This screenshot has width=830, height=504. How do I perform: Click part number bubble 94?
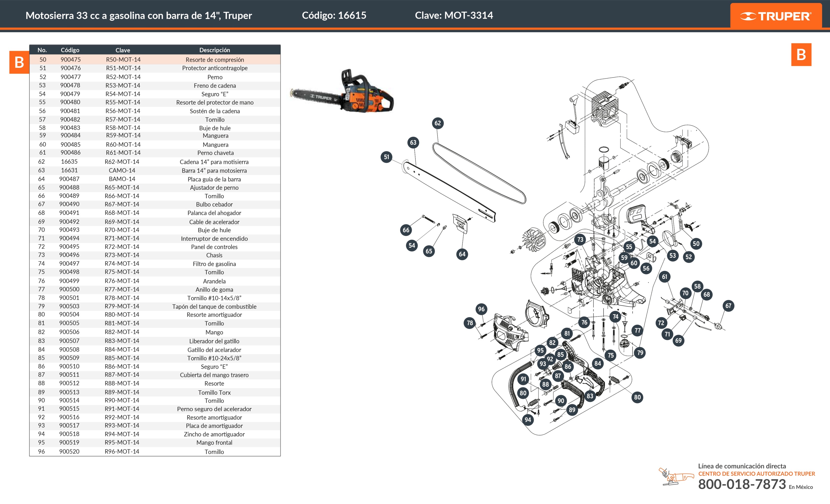(x=528, y=420)
